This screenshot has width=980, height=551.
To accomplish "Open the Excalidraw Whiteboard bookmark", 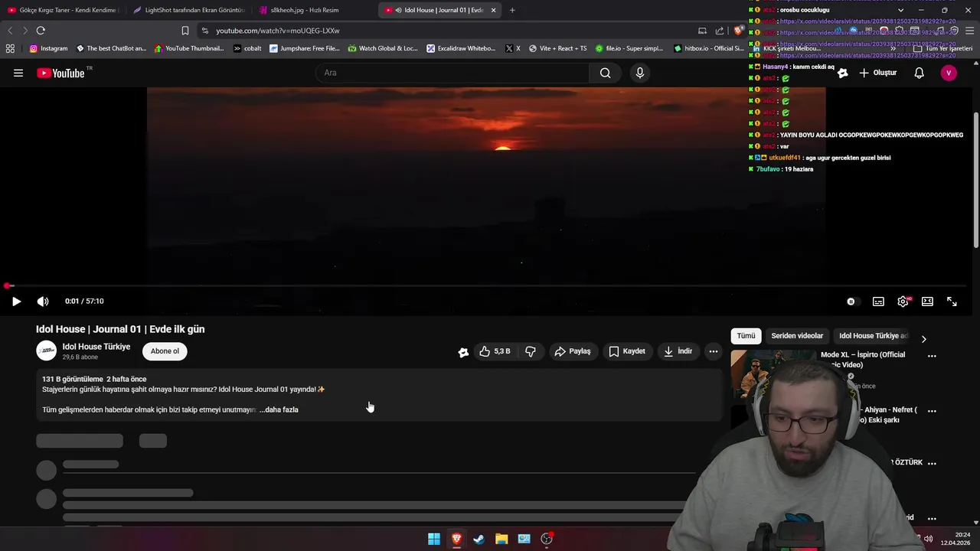I will (462, 48).
